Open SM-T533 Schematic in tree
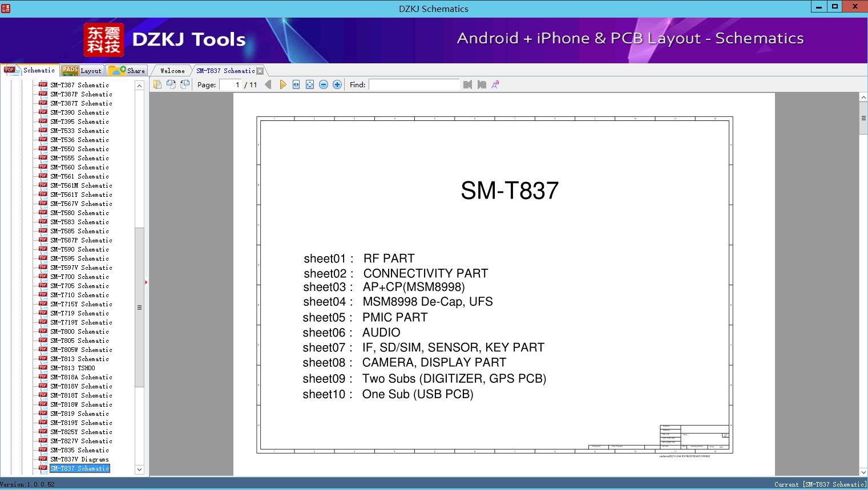Screen dimensions: 868x490 79,131
